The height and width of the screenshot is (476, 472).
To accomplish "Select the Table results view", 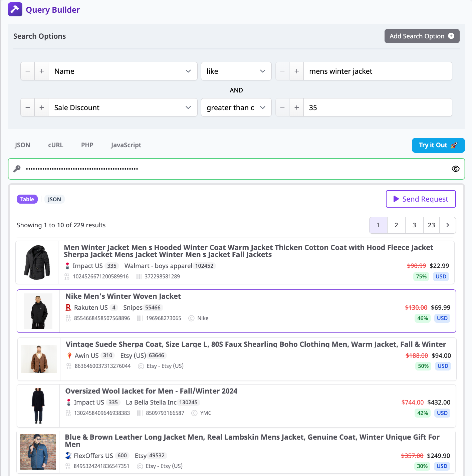I will tap(27, 199).
